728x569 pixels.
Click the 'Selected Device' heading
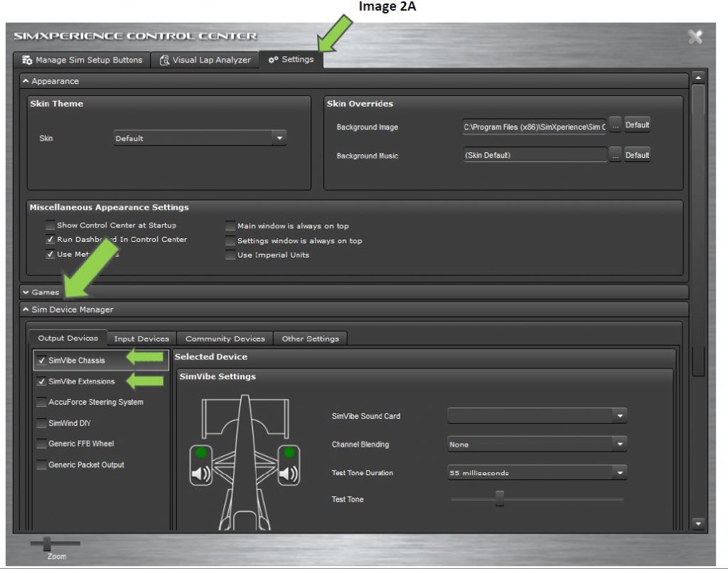[x=210, y=357]
